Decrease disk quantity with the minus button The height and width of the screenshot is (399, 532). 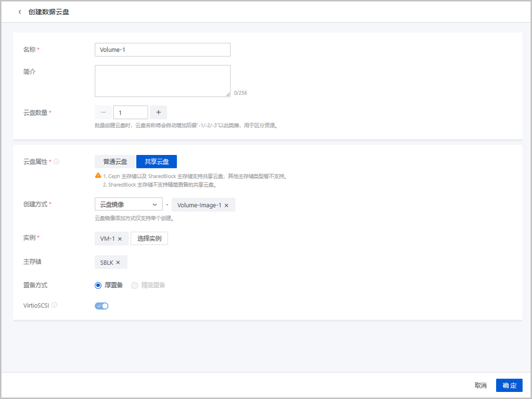click(x=103, y=112)
